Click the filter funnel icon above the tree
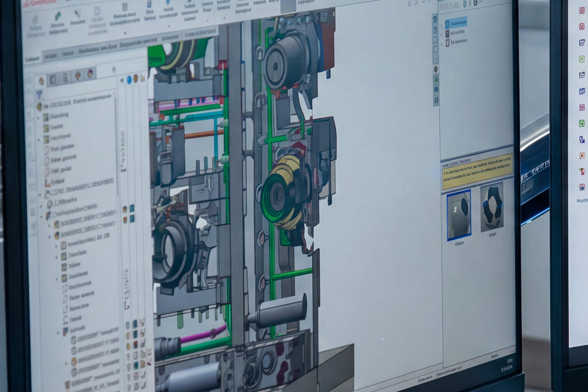Viewport: 588px width, 392px height. 39,95
